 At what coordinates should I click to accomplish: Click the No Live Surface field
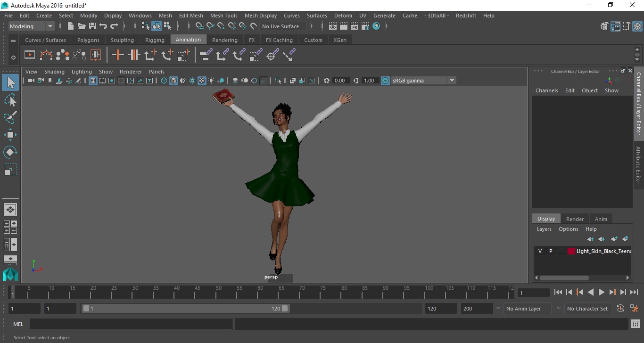[283, 26]
